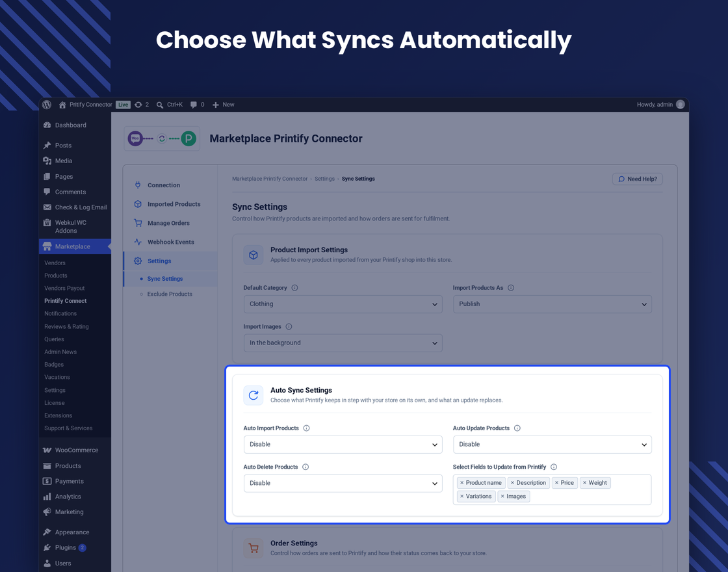Screen dimensions: 728x572
Task: Click the Appearance brush icon
Action: coord(47,532)
